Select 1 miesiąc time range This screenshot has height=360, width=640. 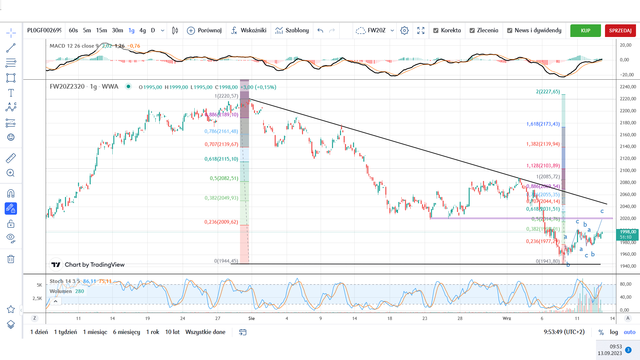click(x=95, y=332)
